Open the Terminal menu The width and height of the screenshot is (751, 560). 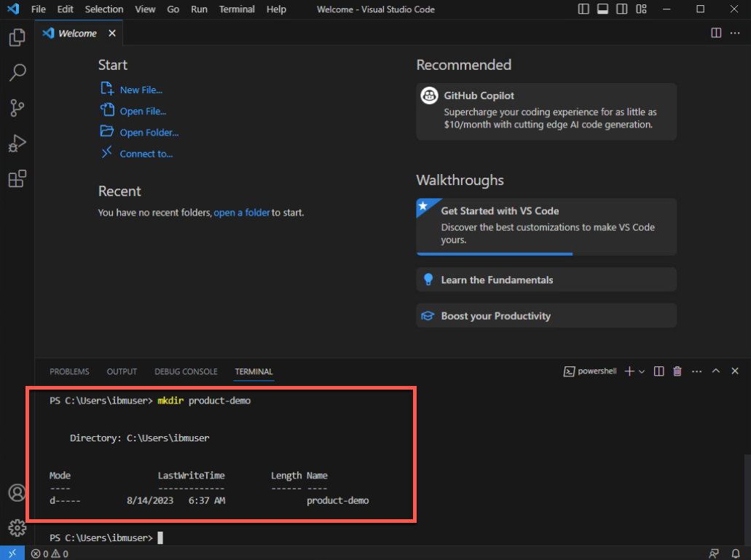[x=237, y=9]
